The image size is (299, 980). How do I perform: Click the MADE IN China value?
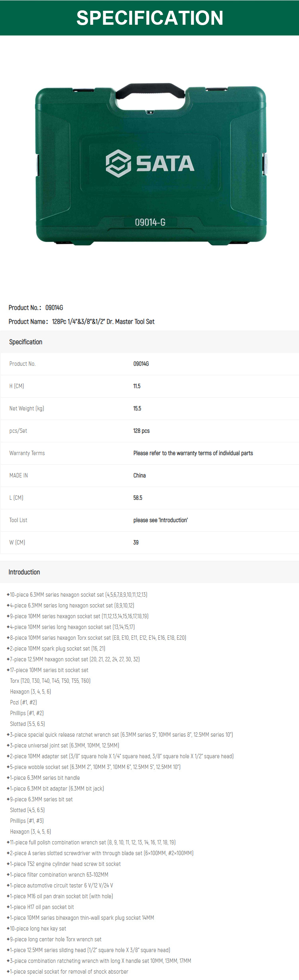(140, 475)
